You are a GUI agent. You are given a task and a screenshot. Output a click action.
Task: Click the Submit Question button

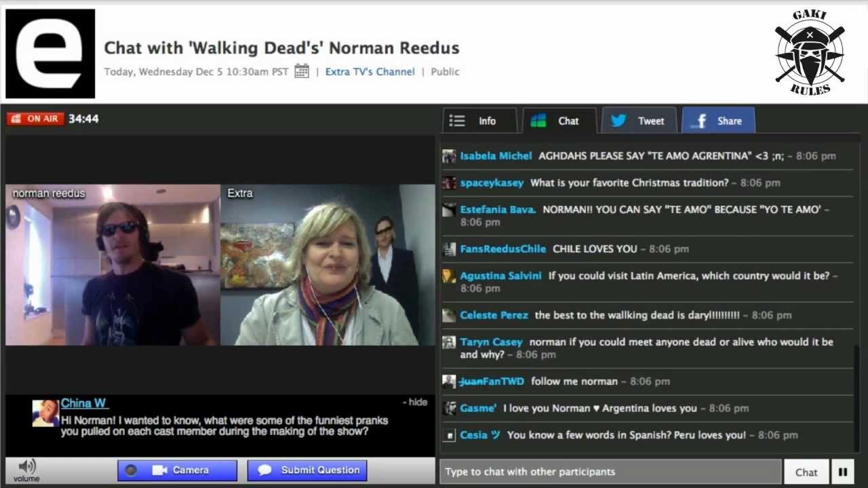[307, 470]
